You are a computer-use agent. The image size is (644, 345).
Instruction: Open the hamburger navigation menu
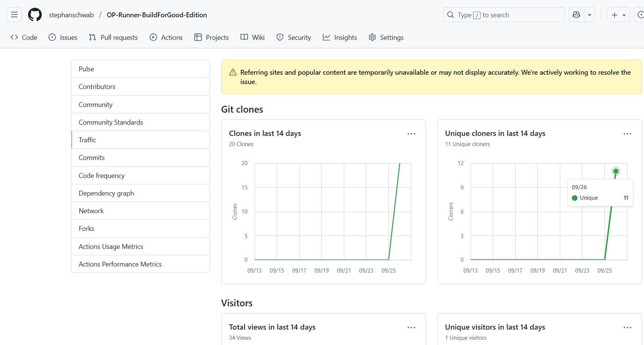[14, 15]
